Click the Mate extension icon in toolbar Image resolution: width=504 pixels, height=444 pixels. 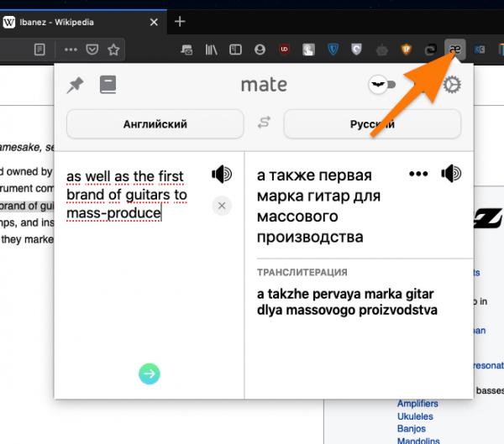pos(455,50)
